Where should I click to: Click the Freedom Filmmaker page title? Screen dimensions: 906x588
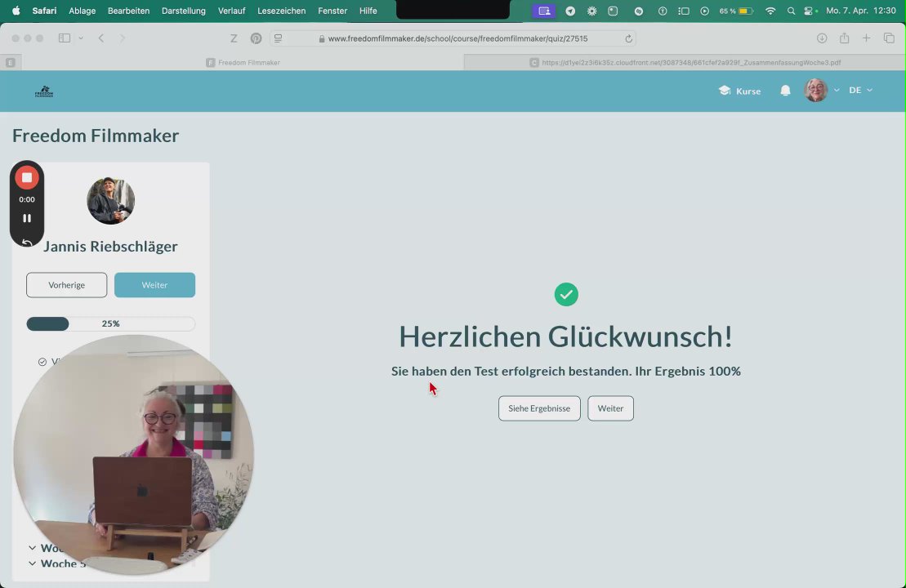point(96,136)
